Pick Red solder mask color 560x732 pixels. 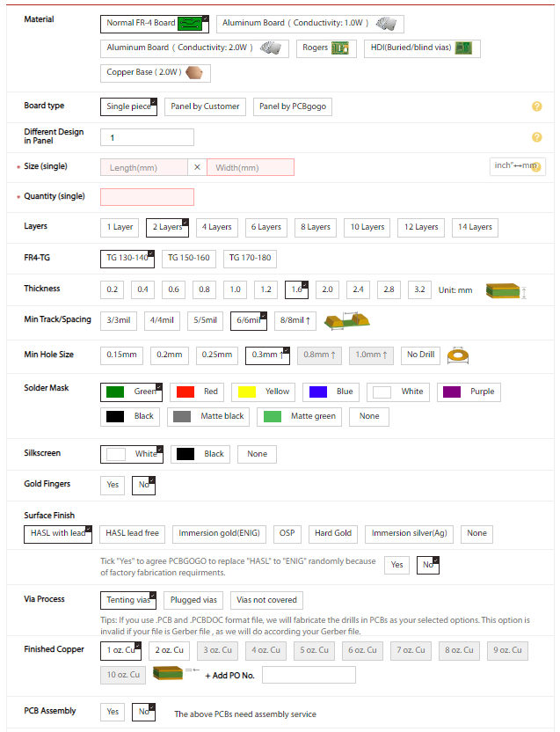pos(197,392)
